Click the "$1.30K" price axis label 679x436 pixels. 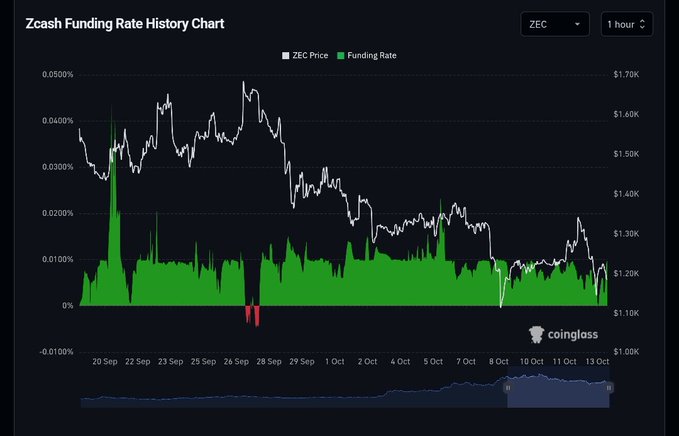[x=626, y=234]
